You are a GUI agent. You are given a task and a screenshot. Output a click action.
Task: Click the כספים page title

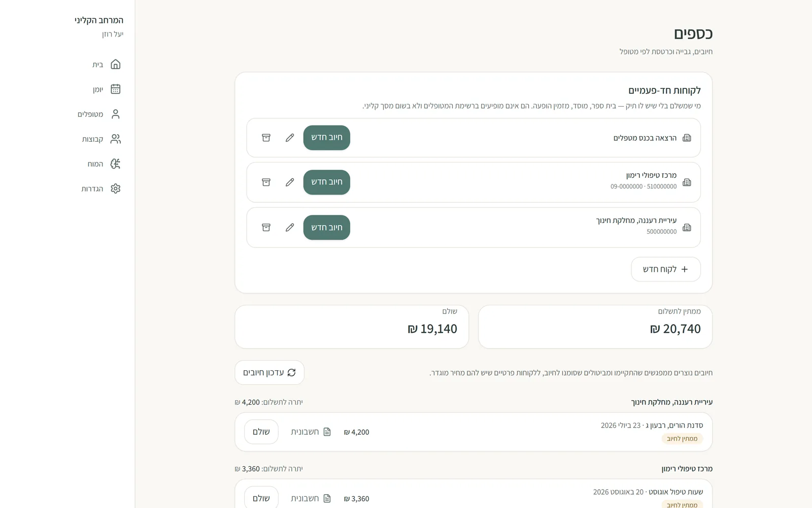pos(693,34)
